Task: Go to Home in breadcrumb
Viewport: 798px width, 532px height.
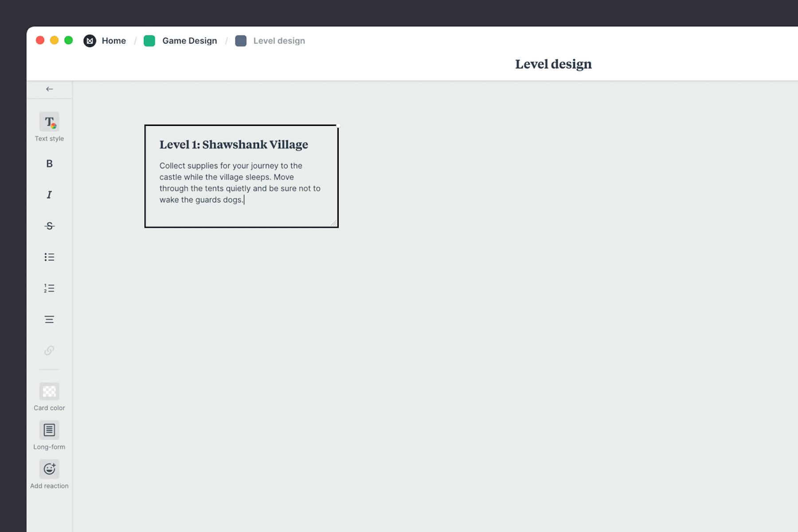Action: [x=113, y=41]
